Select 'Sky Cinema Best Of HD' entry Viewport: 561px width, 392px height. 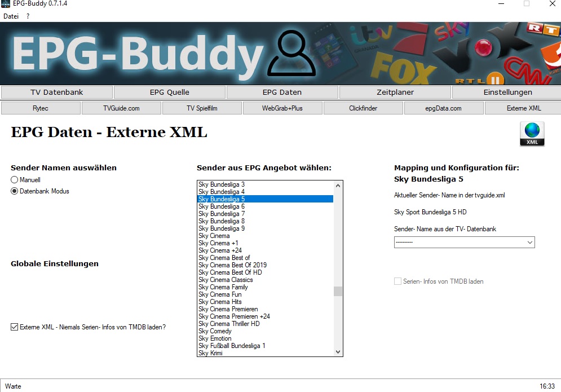[x=266, y=272]
